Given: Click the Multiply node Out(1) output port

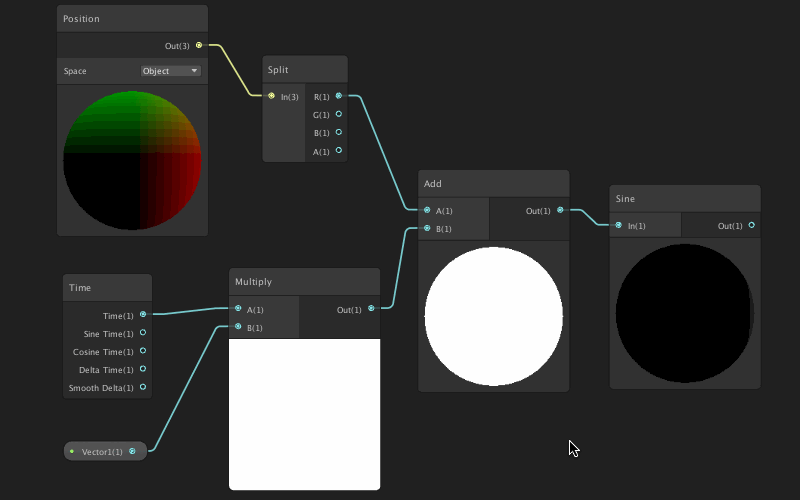Looking at the screenshot, I should [x=371, y=309].
